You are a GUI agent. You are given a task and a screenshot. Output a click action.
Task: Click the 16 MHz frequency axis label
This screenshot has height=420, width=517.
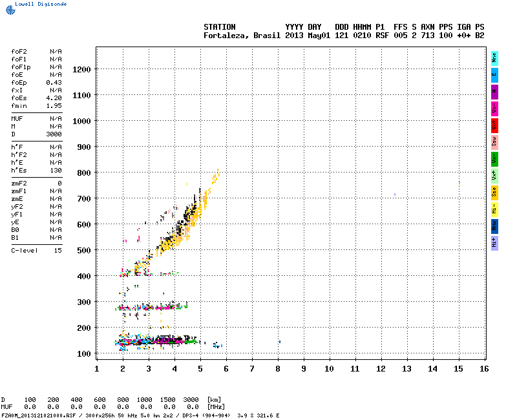[484, 369]
